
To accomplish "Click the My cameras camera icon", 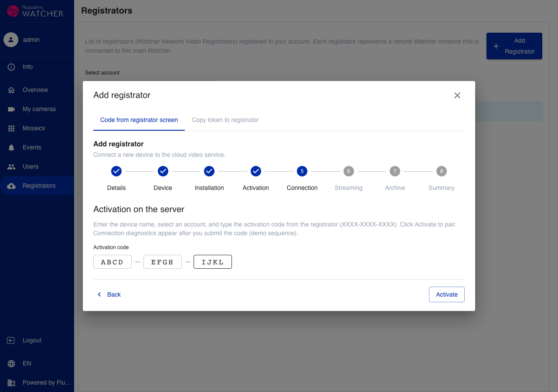I will tap(11, 109).
